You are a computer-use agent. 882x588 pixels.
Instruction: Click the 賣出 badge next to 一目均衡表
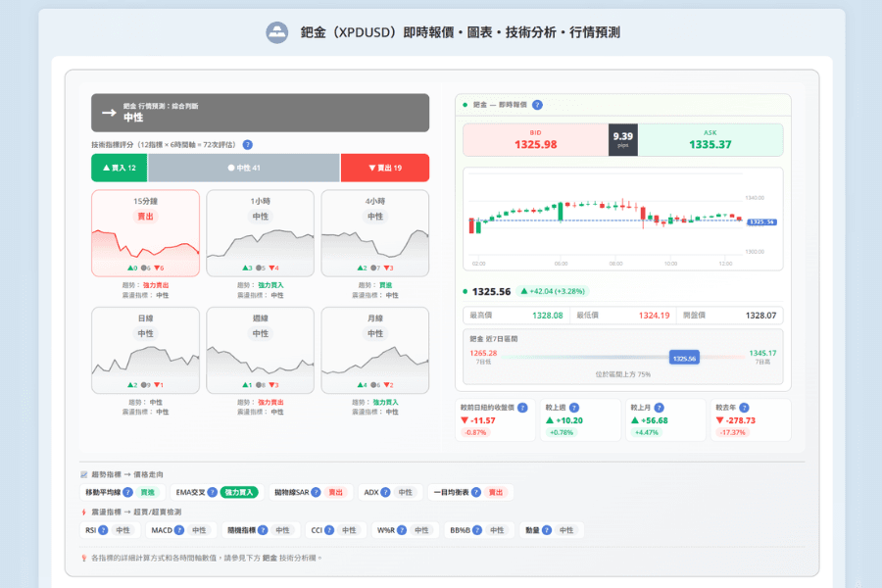[496, 492]
